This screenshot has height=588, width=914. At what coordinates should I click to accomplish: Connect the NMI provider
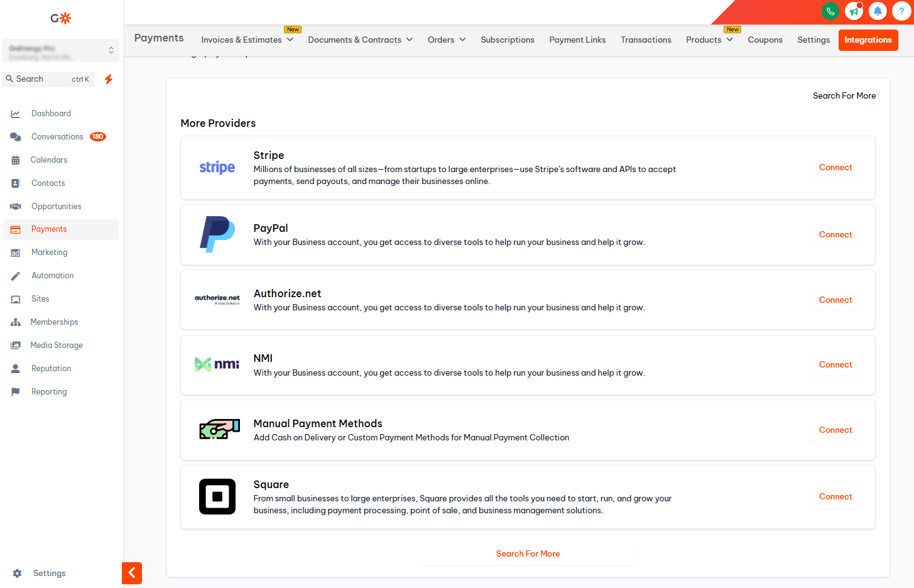coord(835,365)
